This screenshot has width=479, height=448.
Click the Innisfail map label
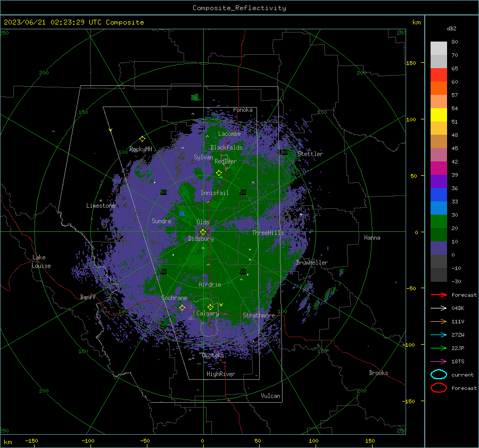(214, 193)
